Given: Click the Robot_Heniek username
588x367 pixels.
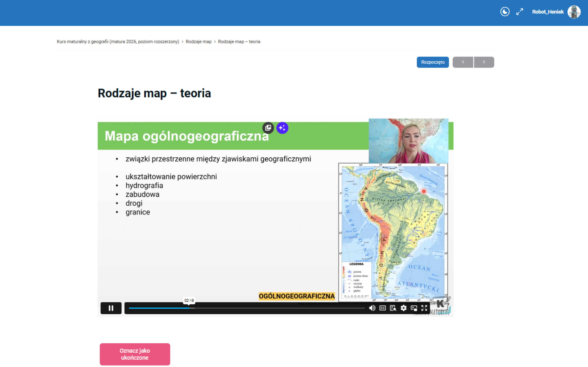Looking at the screenshot, I should [x=548, y=12].
